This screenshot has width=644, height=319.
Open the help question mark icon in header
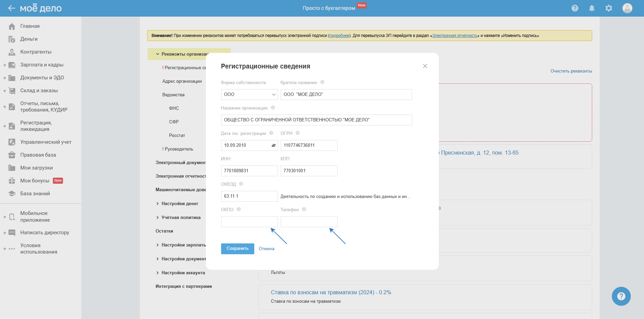point(575,8)
